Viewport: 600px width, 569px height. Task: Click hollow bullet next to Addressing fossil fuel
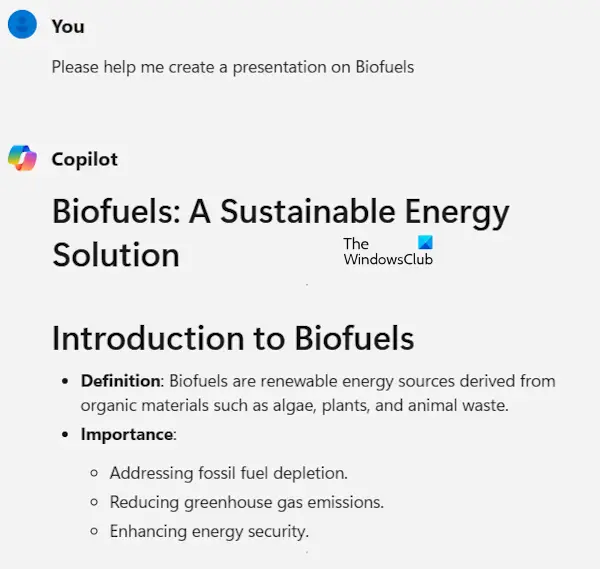pyautogui.click(x=94, y=473)
